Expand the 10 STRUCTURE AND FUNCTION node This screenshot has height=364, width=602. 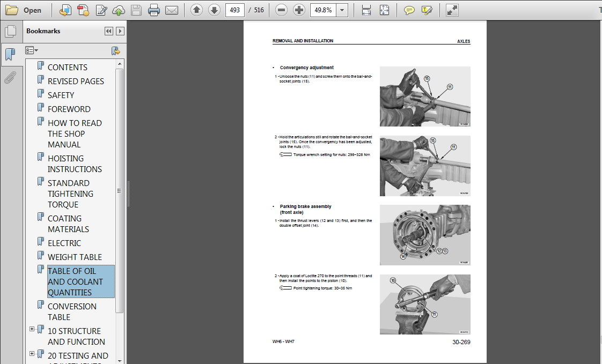click(x=32, y=329)
